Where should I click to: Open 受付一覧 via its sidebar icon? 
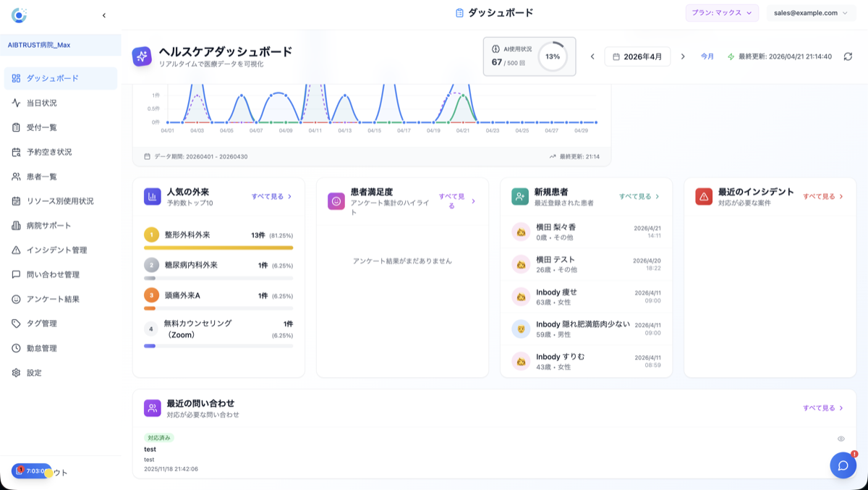pyautogui.click(x=14, y=128)
